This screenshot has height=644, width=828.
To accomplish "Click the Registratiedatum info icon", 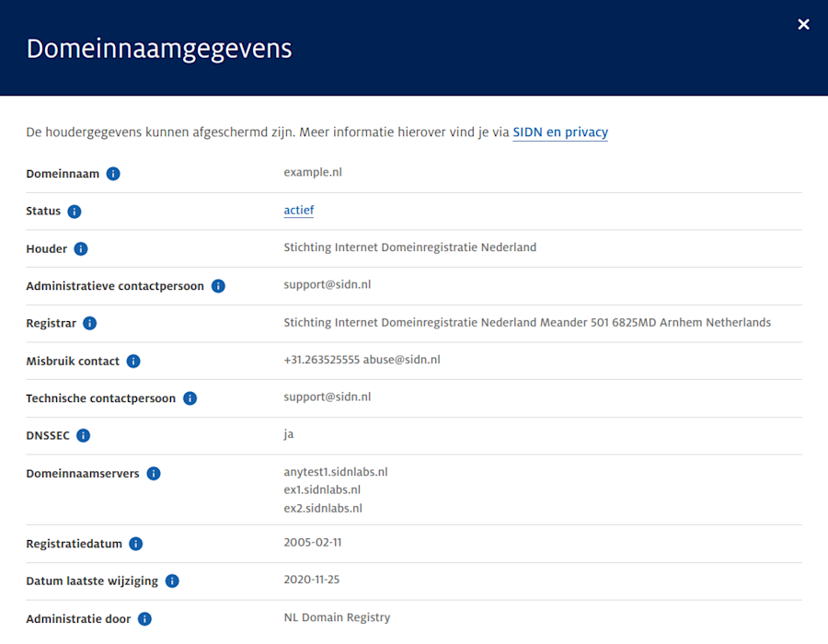I will [x=136, y=544].
